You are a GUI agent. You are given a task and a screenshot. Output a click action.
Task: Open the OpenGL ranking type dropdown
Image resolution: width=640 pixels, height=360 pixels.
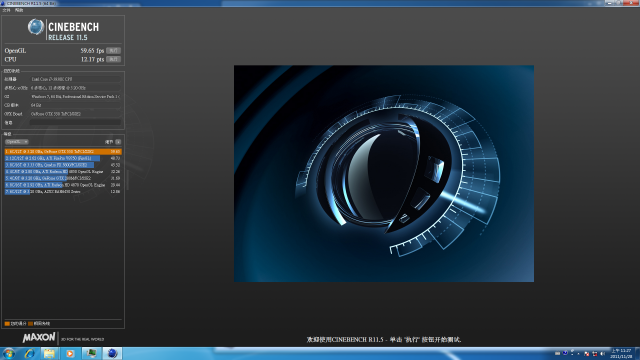coord(16,142)
